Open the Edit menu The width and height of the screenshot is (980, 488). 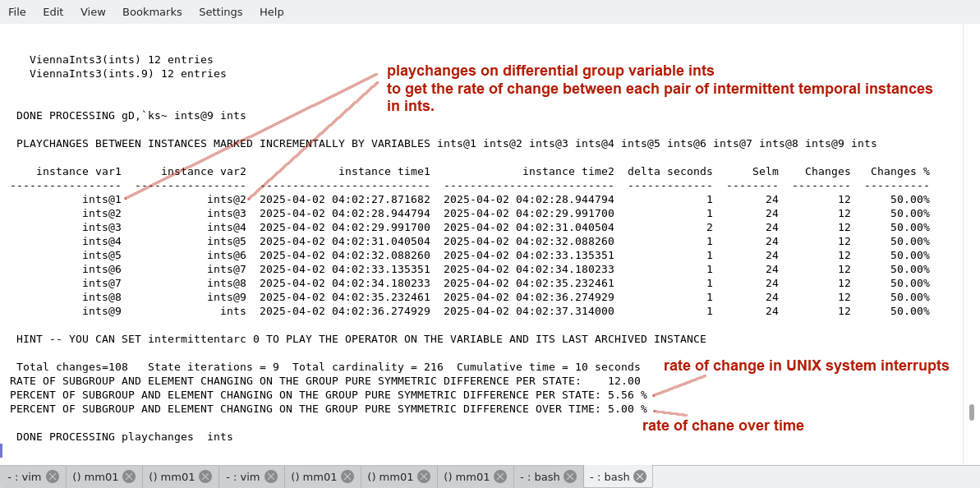point(53,12)
